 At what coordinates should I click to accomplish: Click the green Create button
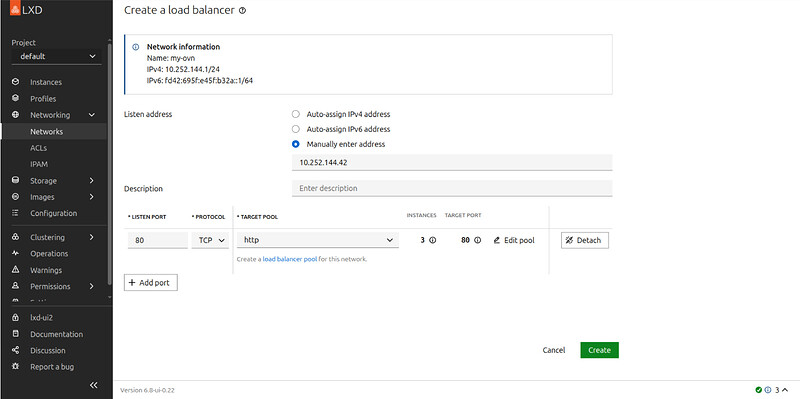599,350
